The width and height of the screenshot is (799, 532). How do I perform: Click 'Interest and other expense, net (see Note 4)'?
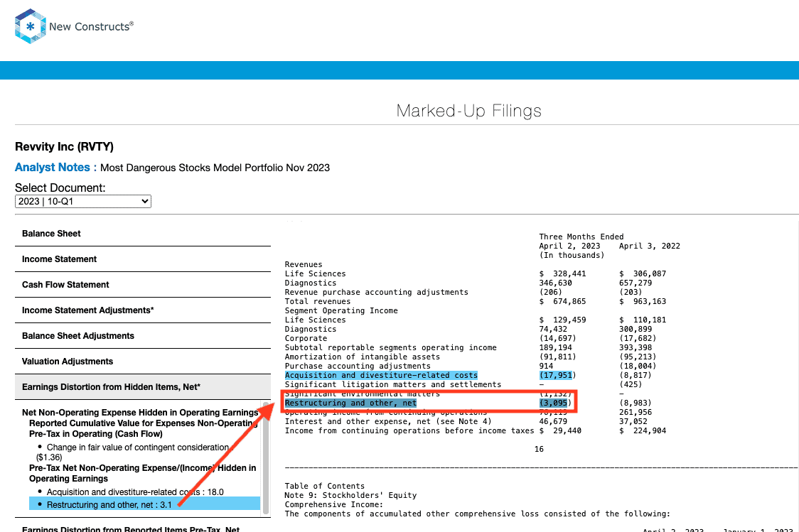tap(388, 421)
